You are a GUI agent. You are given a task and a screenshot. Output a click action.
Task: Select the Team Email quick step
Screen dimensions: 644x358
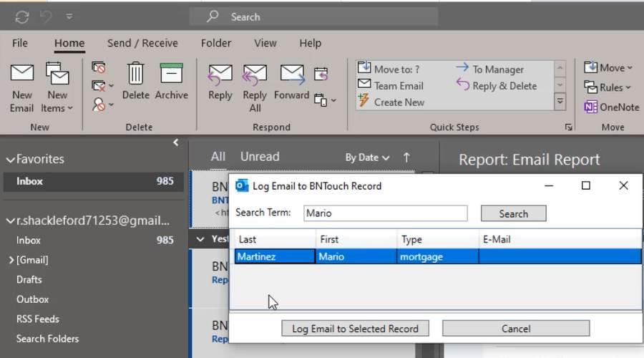click(391, 85)
